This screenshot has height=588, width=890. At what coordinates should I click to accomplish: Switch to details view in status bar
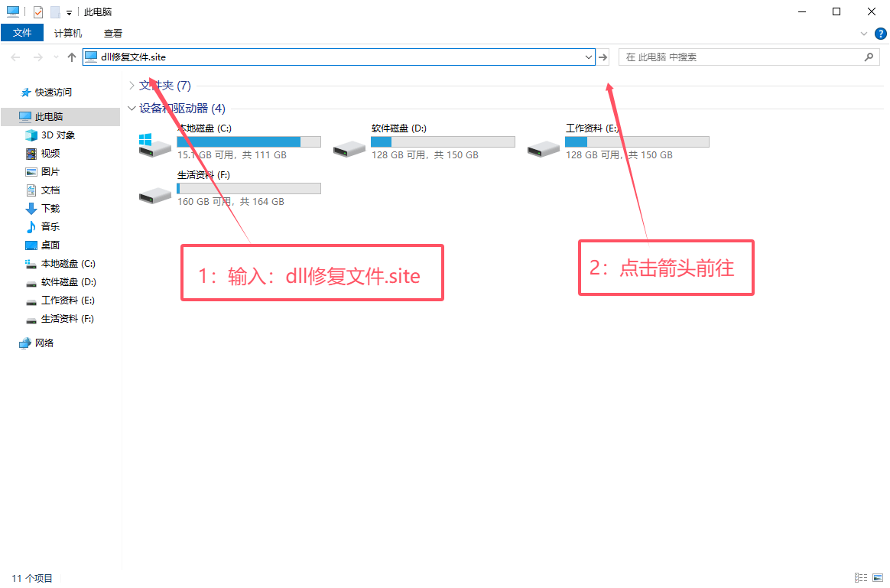tap(861, 578)
